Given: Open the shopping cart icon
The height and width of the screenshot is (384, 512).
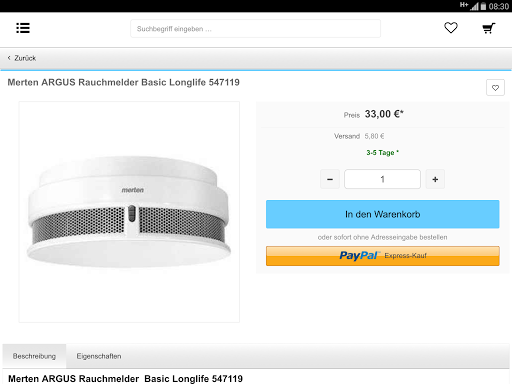Looking at the screenshot, I should click(x=489, y=28).
